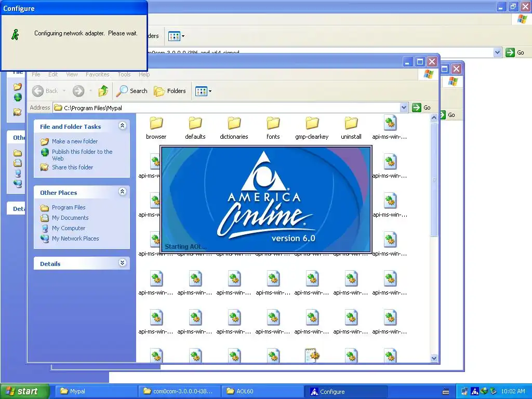532x399 pixels.
Task: Click the clock showing 10:02 AM
Action: click(513, 392)
